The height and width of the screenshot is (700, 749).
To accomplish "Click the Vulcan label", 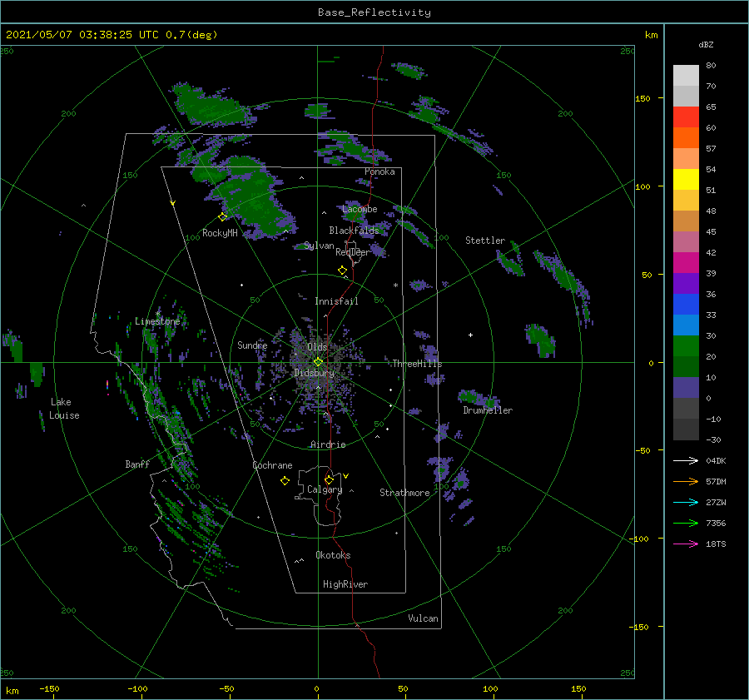I will pos(424,618).
